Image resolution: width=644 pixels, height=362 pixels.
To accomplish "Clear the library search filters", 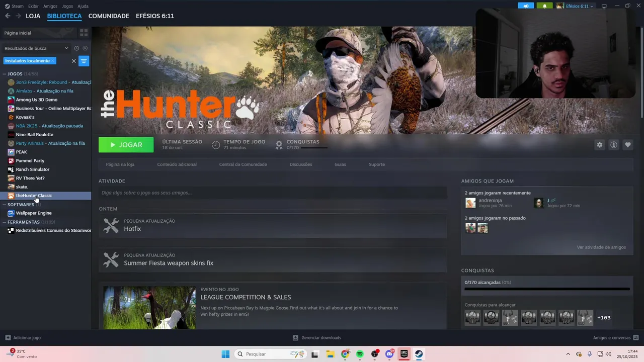I will click(73, 61).
